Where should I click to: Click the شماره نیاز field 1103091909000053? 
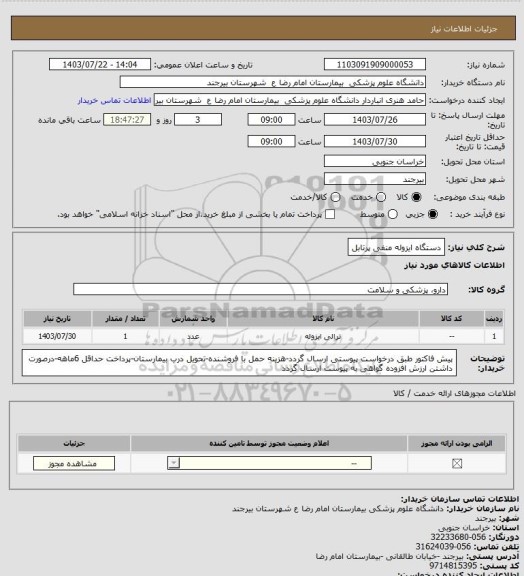point(375,64)
